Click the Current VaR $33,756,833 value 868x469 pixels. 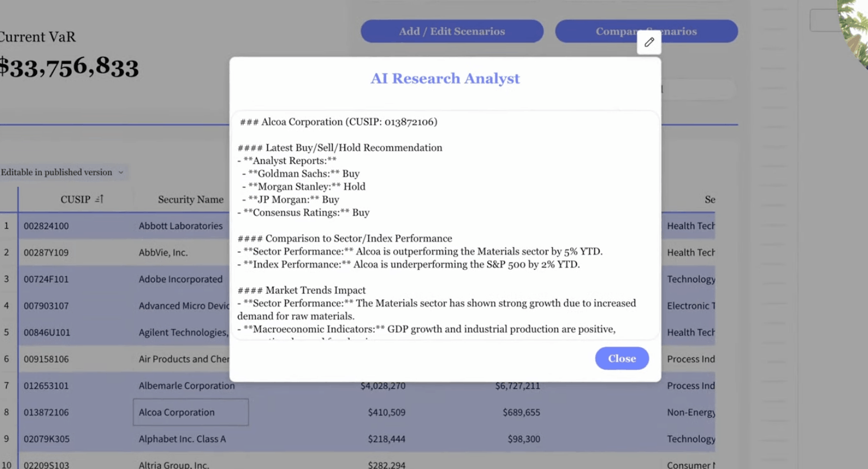(69, 67)
